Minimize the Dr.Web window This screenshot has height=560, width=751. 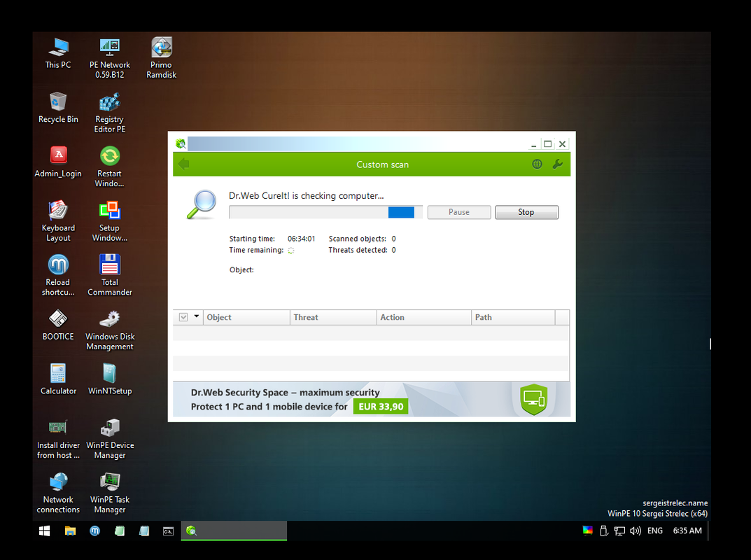click(533, 144)
